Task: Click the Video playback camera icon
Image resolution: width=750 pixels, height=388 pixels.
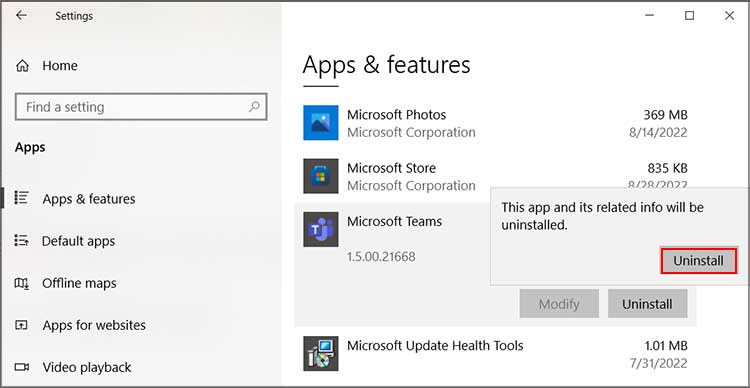Action: click(x=22, y=367)
